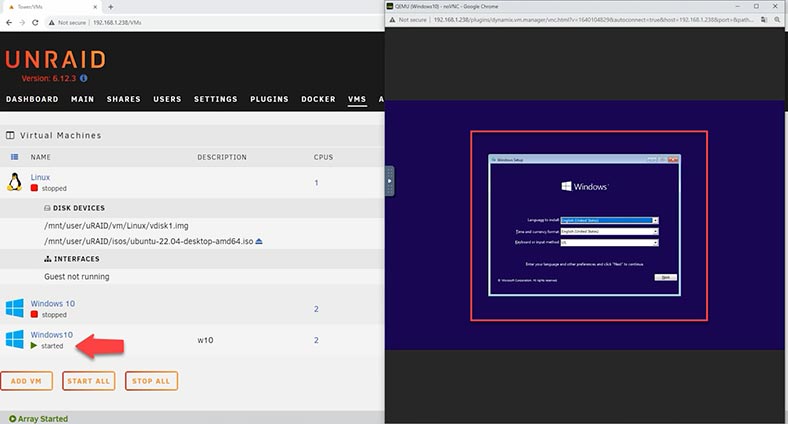Close the Tower/VMs browser tab
788x424 pixels.
tap(95, 7)
